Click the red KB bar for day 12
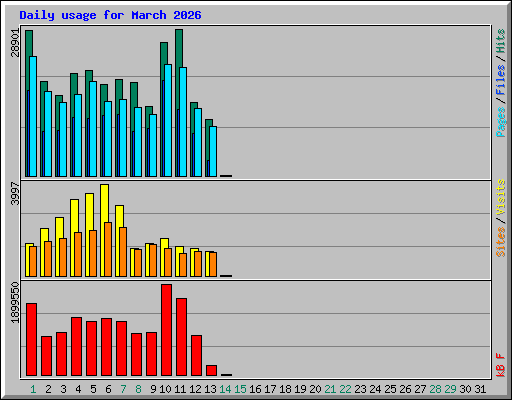Screen dimensions: 512x400 197,355
